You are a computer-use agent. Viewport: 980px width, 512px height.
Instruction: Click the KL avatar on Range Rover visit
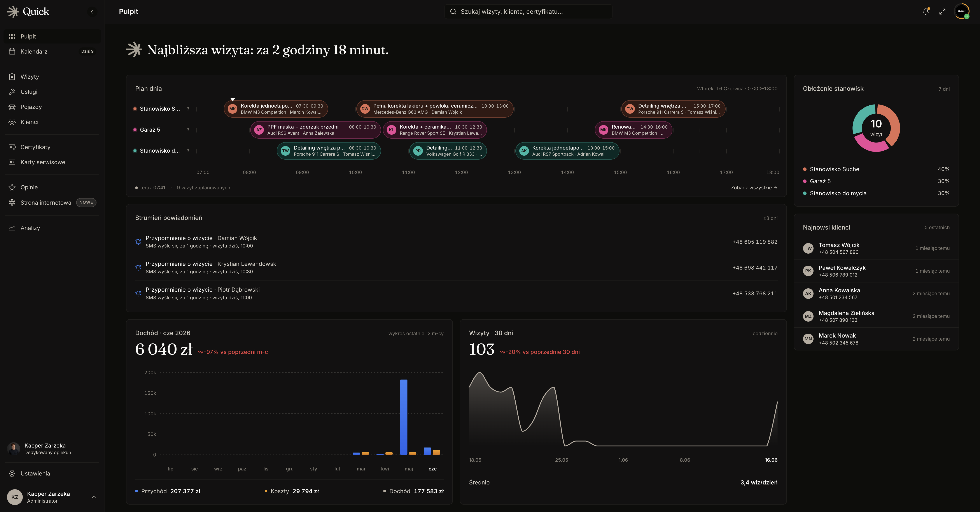pyautogui.click(x=391, y=130)
